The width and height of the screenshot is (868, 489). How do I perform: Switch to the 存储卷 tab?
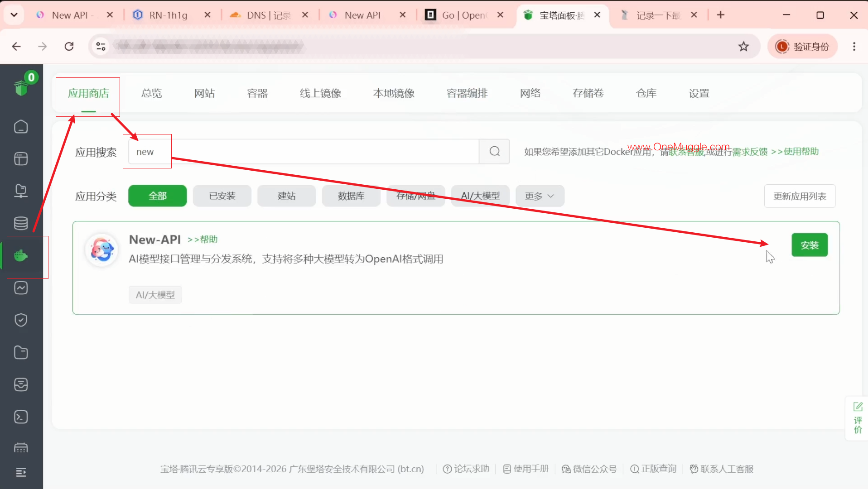pyautogui.click(x=588, y=93)
